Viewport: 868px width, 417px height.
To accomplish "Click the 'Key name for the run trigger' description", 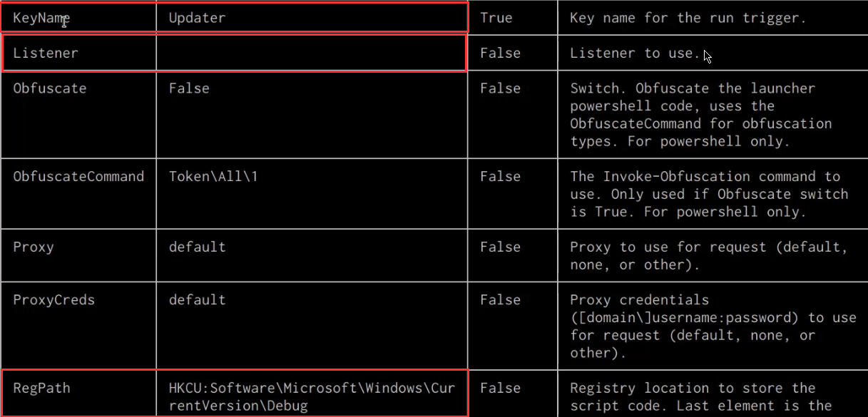I will point(688,18).
